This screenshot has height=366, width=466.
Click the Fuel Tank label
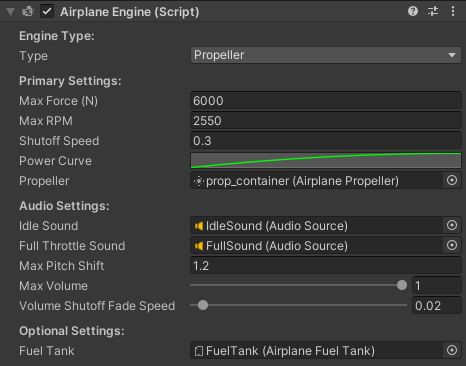point(47,351)
